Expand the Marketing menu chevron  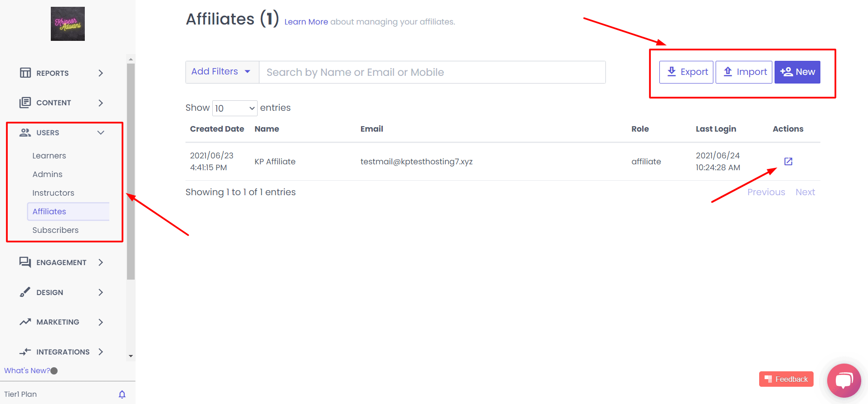tap(101, 322)
